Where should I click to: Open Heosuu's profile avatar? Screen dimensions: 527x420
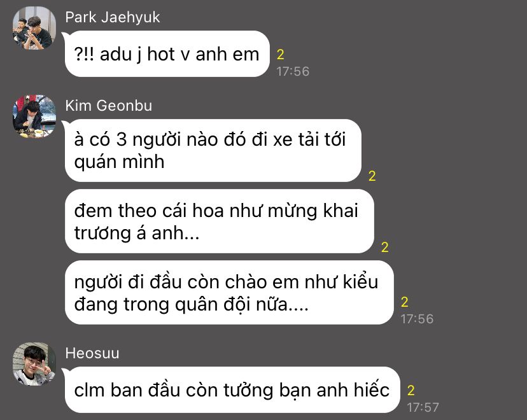34,364
